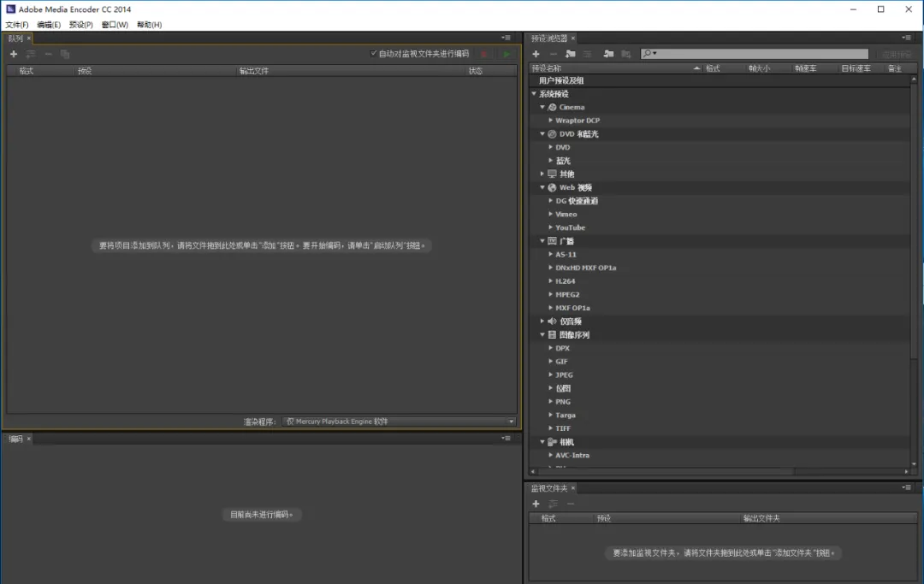Image resolution: width=924 pixels, height=584 pixels.
Task: Open the 编辑(E) menu
Action: pos(48,25)
